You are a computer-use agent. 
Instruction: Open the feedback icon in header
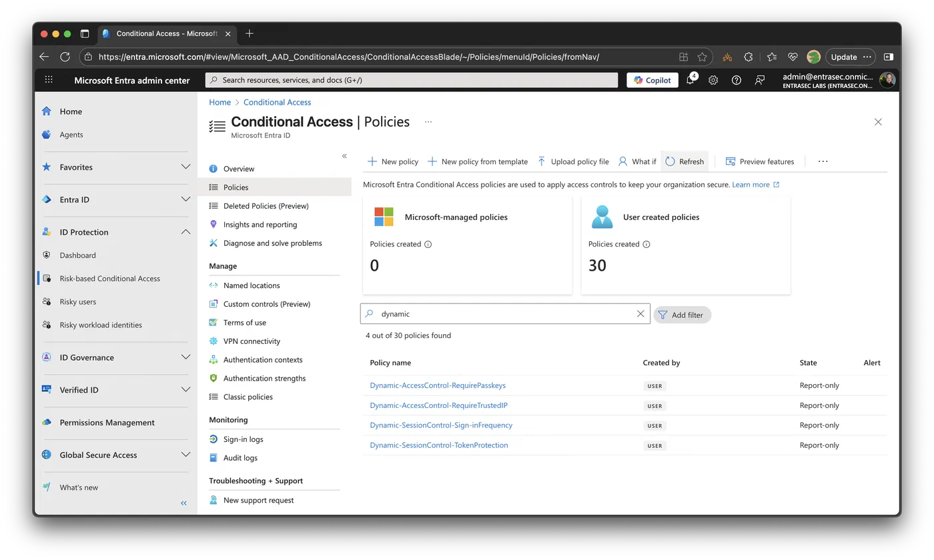(760, 80)
